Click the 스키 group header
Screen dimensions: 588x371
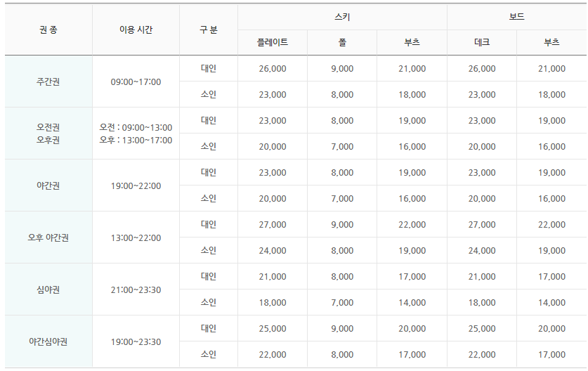coord(342,17)
